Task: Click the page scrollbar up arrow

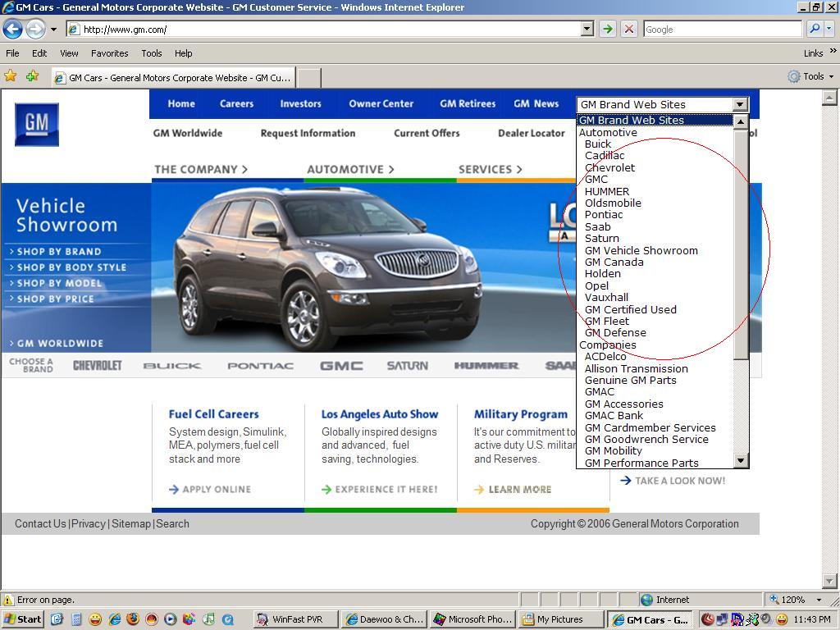Action: click(x=829, y=98)
